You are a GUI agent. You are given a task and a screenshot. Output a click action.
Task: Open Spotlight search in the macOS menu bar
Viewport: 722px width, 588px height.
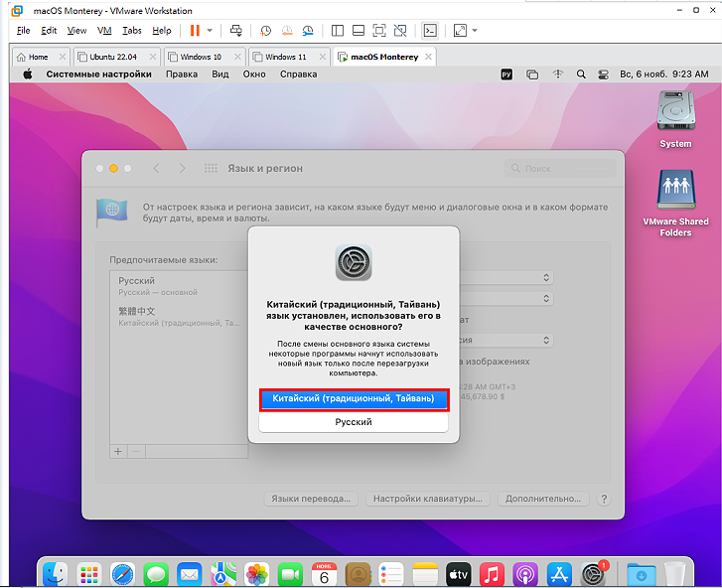[581, 74]
